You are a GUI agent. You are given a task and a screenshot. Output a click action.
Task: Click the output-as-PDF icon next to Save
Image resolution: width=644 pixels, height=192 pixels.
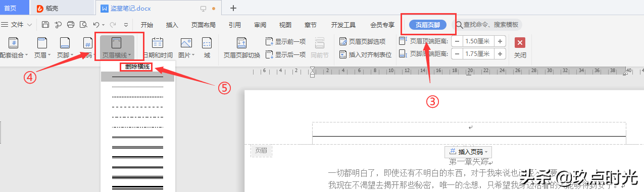(x=58, y=24)
